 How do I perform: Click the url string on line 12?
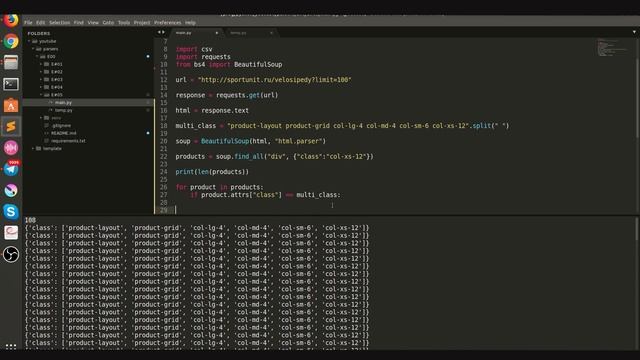pyautogui.click(x=275, y=80)
